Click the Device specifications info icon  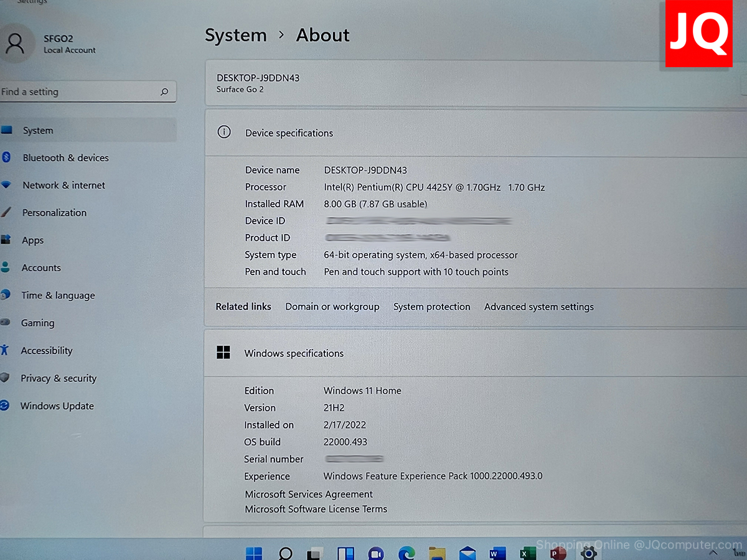pyautogui.click(x=223, y=132)
